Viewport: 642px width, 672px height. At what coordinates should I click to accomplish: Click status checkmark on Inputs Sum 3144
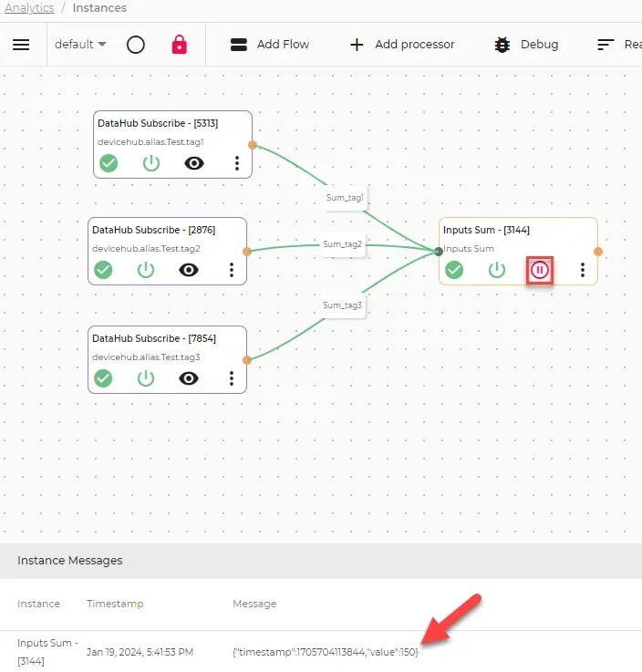click(x=454, y=270)
